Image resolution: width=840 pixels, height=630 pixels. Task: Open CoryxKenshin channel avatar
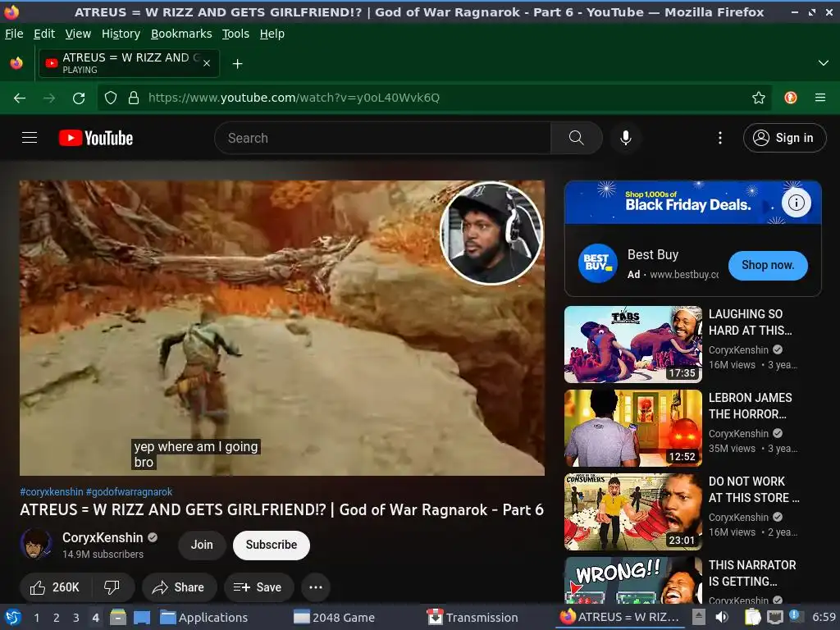click(x=36, y=545)
